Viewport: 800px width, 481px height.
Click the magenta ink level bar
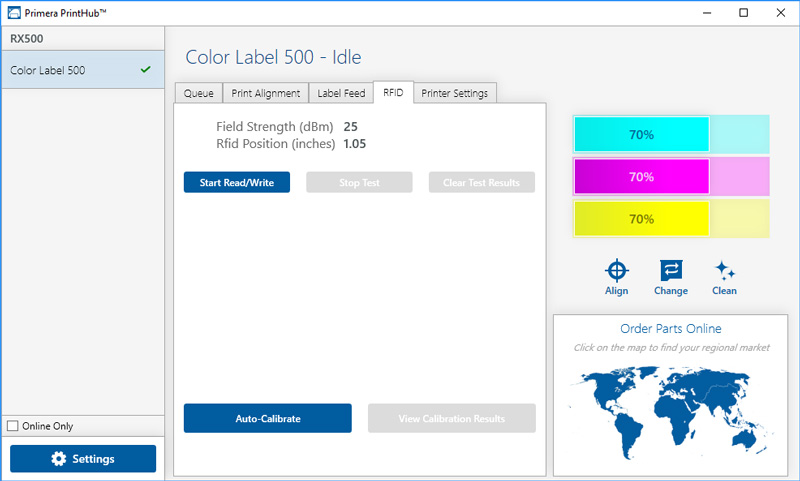[x=671, y=176]
